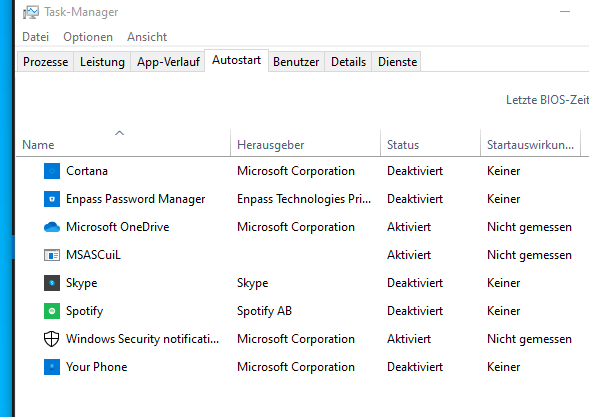589x417 pixels.
Task: Switch to the Benutzer tab
Action: 296,62
